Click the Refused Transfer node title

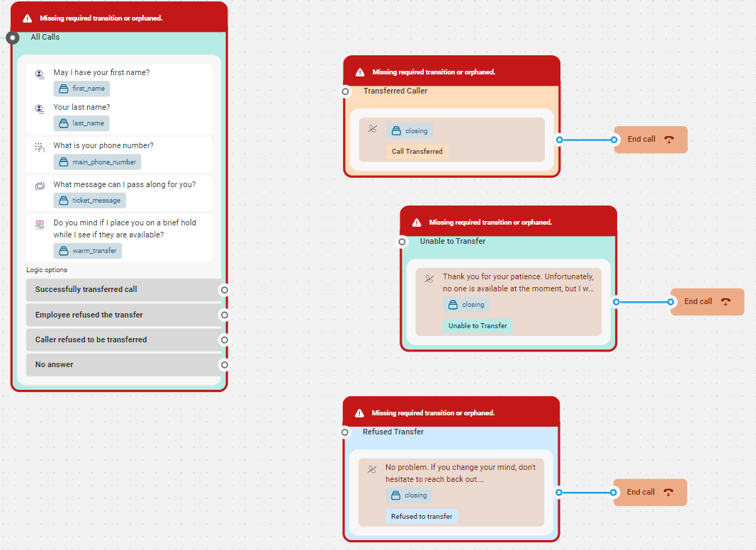(393, 432)
